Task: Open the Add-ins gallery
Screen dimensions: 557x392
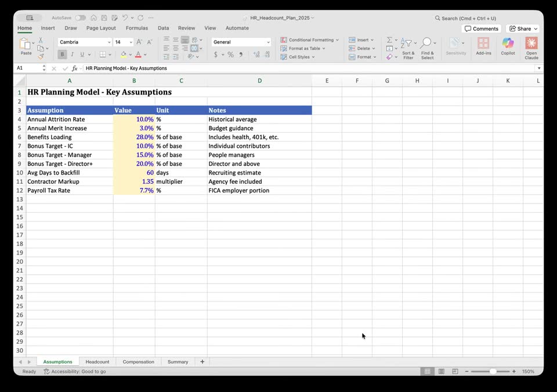Action: 483,46
